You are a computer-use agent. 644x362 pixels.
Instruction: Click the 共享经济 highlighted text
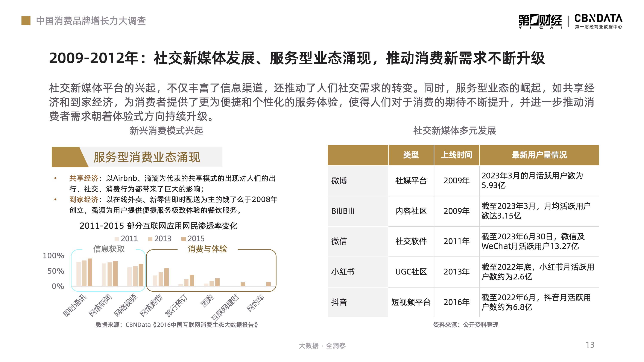pyautogui.click(x=84, y=178)
